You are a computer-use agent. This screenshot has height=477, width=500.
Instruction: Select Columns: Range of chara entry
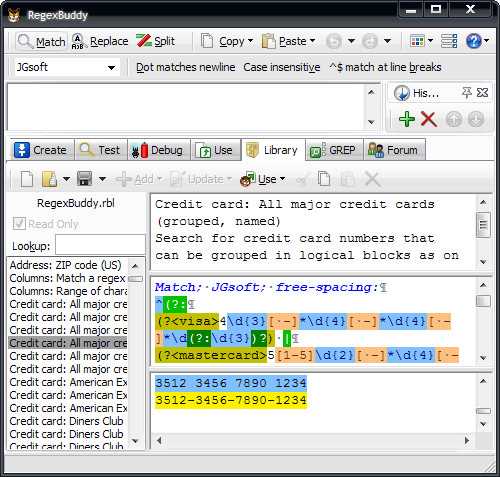point(68,291)
